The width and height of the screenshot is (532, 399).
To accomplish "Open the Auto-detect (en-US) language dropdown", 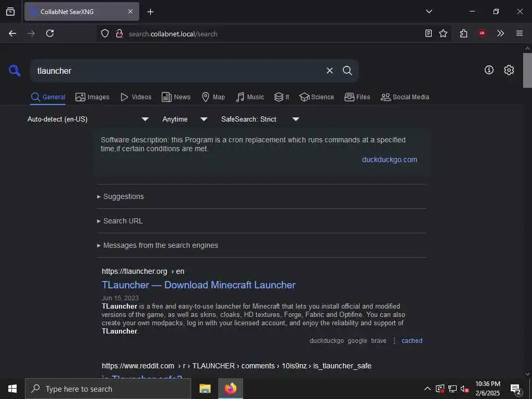I will (88, 119).
